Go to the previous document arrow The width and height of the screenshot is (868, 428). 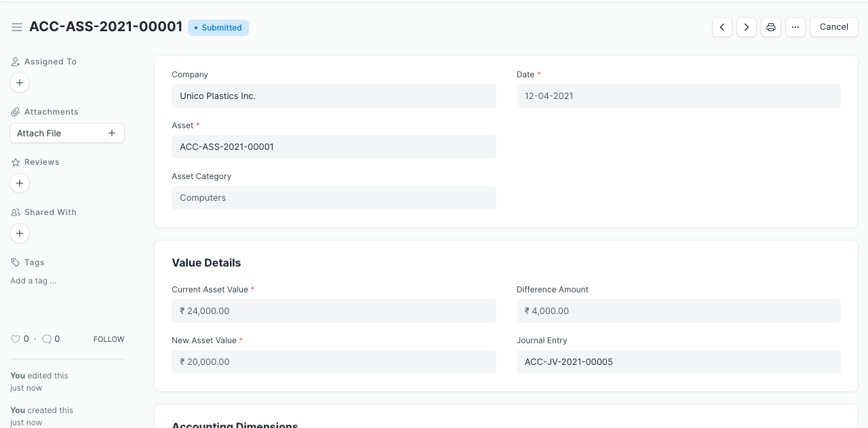point(722,27)
